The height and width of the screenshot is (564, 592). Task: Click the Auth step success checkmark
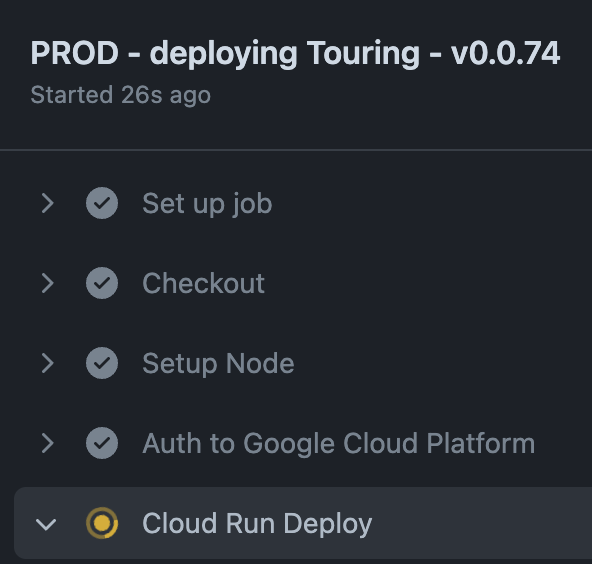click(x=102, y=443)
